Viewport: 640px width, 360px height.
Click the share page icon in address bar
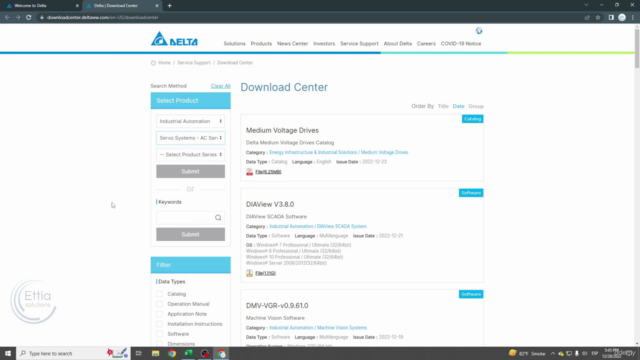pos(587,17)
